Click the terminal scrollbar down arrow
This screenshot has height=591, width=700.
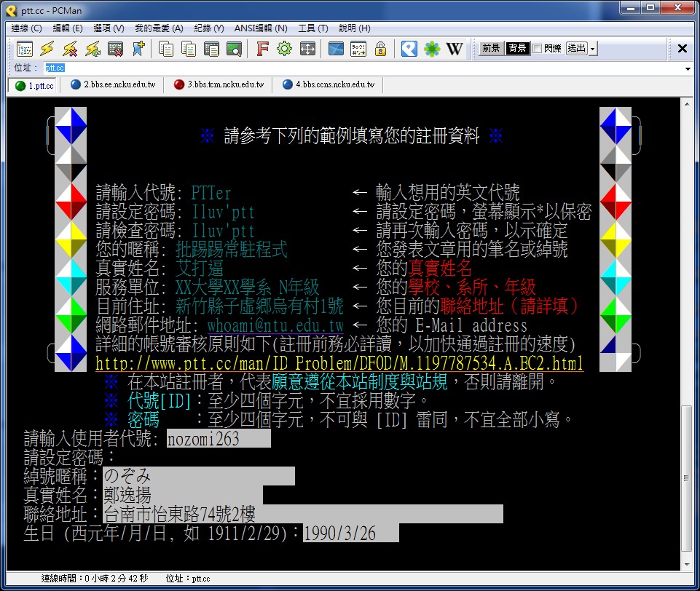(687, 565)
